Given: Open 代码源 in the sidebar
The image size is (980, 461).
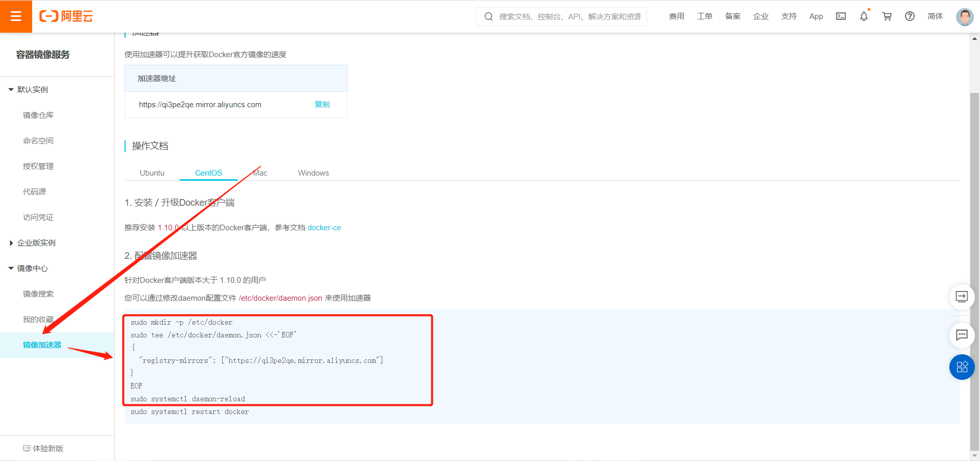Looking at the screenshot, I should coord(34,191).
